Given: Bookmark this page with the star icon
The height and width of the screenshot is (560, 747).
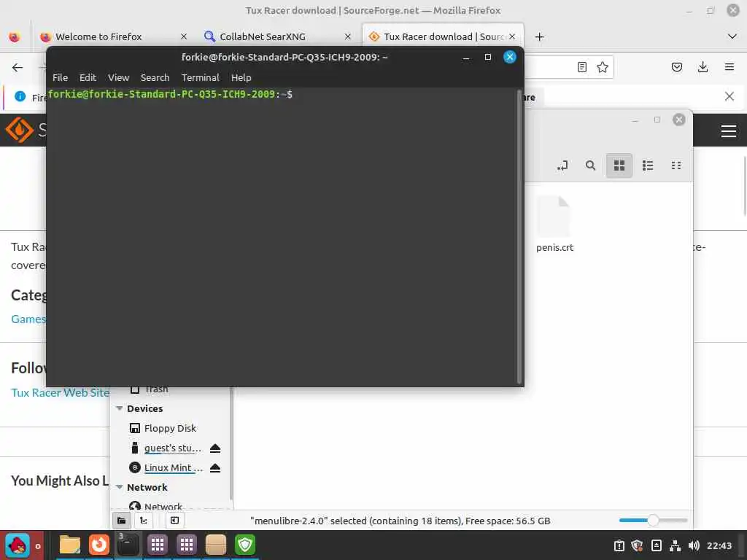Looking at the screenshot, I should click(602, 67).
